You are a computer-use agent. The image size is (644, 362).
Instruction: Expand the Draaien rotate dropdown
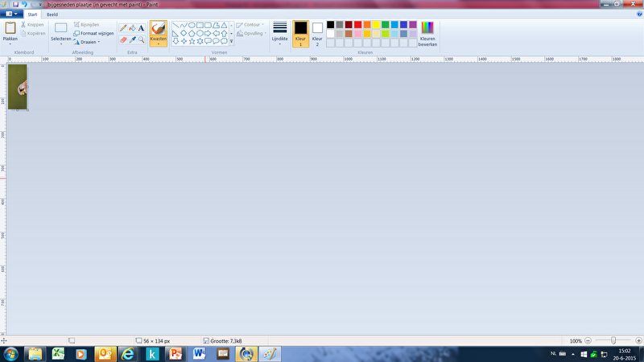98,42
